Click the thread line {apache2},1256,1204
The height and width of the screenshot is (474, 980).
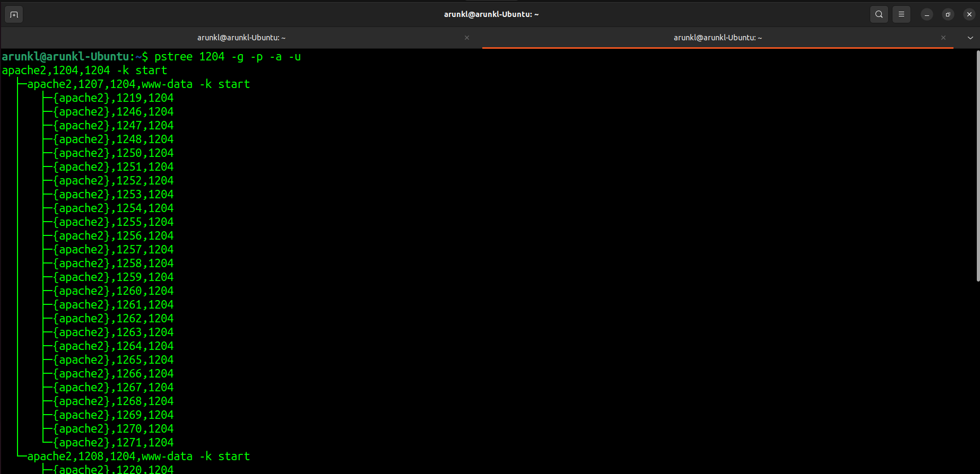113,236
